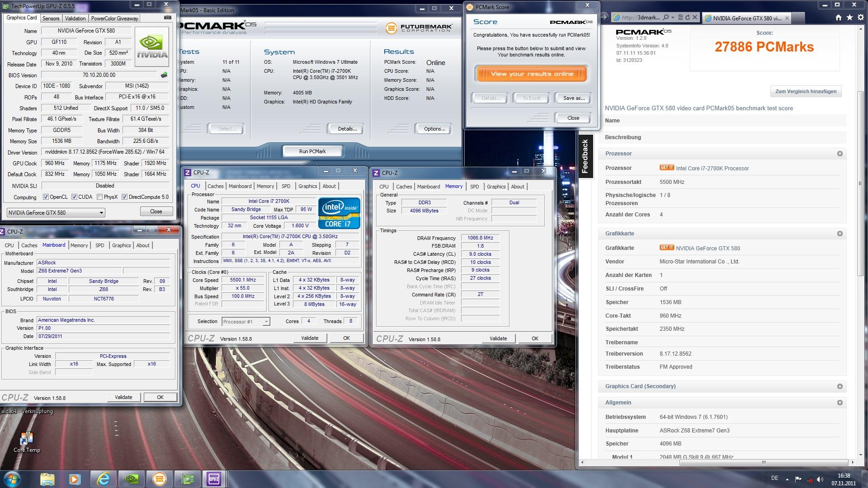
Task: Click Save as... in PCMark Score dialog
Action: [x=573, y=98]
